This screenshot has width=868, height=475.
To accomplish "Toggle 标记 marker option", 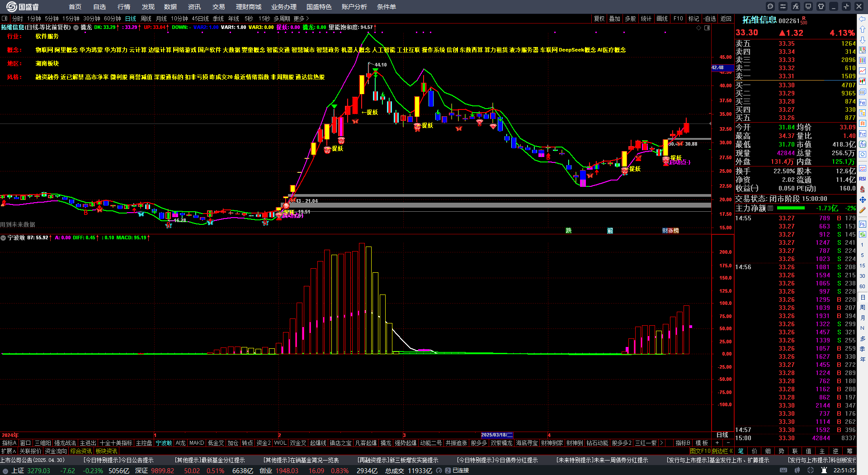I will click(x=694, y=19).
